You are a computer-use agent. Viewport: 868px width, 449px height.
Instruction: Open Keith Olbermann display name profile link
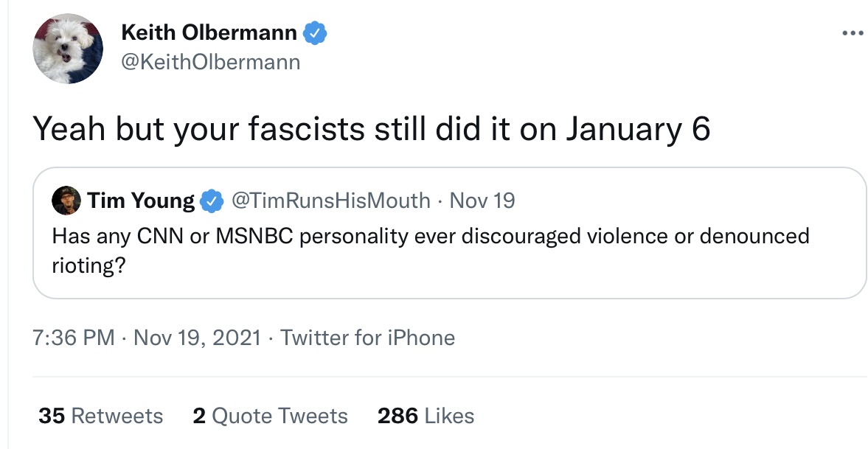pyautogui.click(x=209, y=32)
